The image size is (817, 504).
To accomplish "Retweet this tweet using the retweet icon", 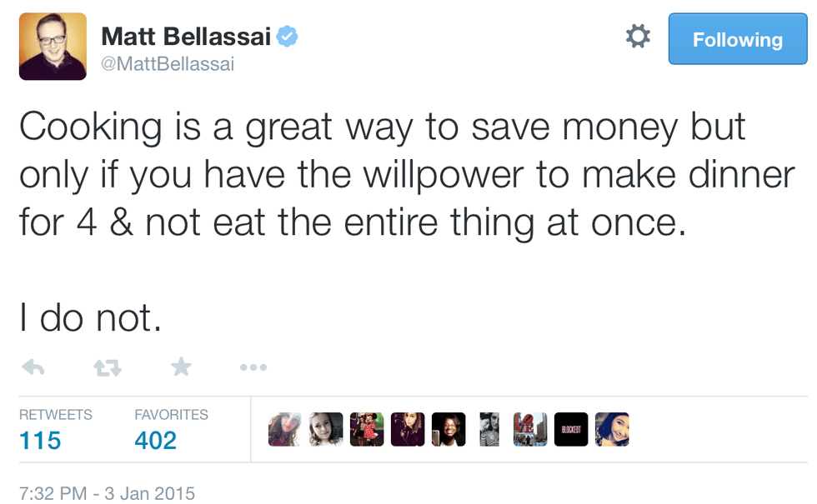I will (x=106, y=367).
